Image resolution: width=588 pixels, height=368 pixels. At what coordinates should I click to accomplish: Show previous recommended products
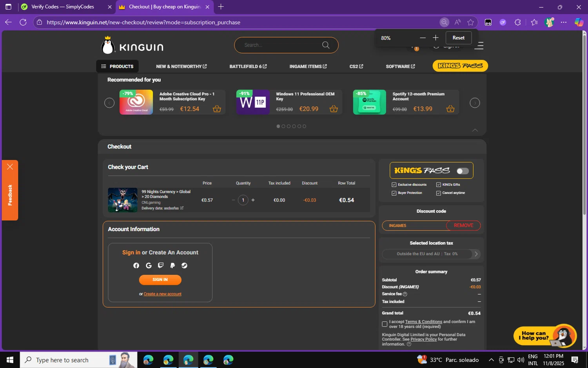109,103
